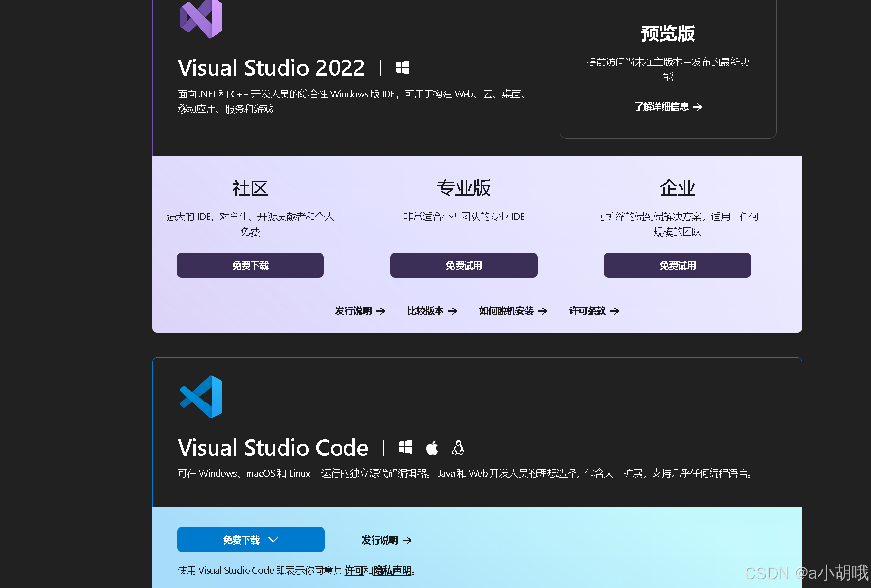Click the Apple macOS icon beside Visual Studio Code

(432, 447)
